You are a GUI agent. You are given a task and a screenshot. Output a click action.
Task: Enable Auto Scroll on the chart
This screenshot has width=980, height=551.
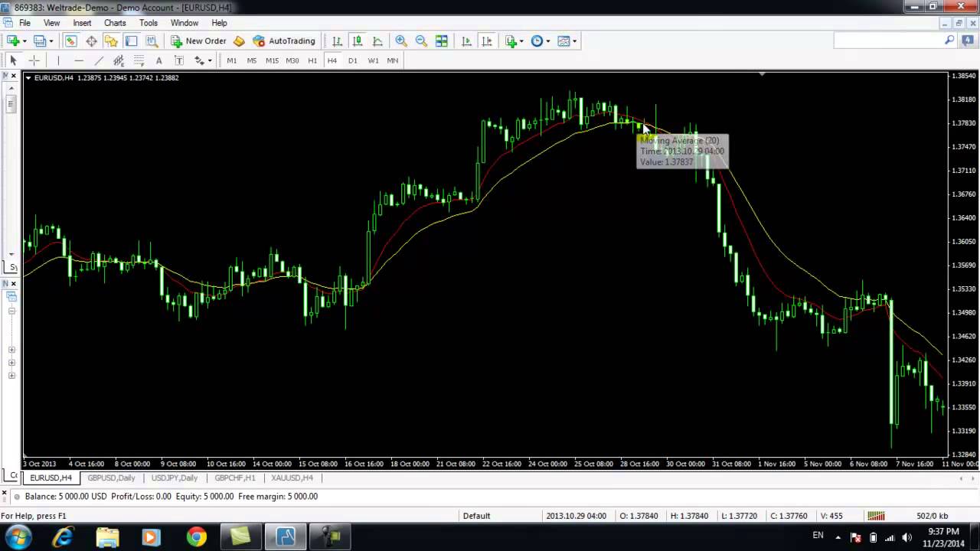pyautogui.click(x=466, y=41)
